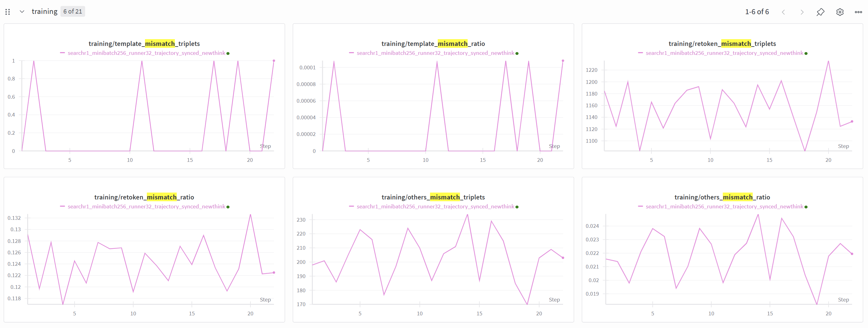Click pink legend swatch in retoken_mismatch_triplets chart
Image resolution: width=868 pixels, height=328 pixels.
(640, 53)
